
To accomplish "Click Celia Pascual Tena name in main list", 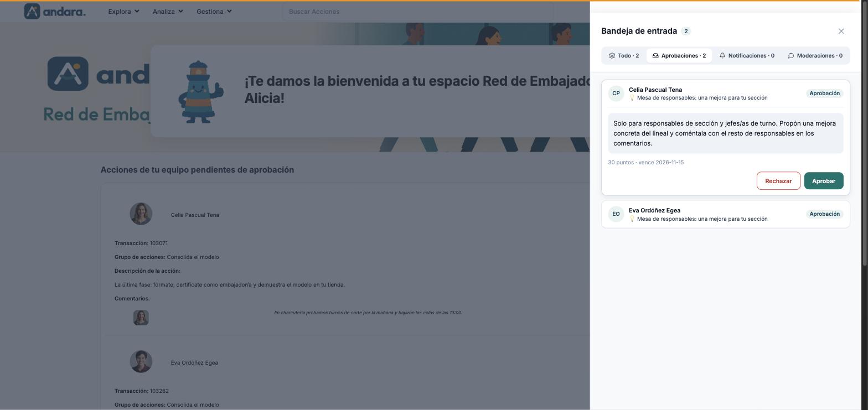I will point(195,215).
